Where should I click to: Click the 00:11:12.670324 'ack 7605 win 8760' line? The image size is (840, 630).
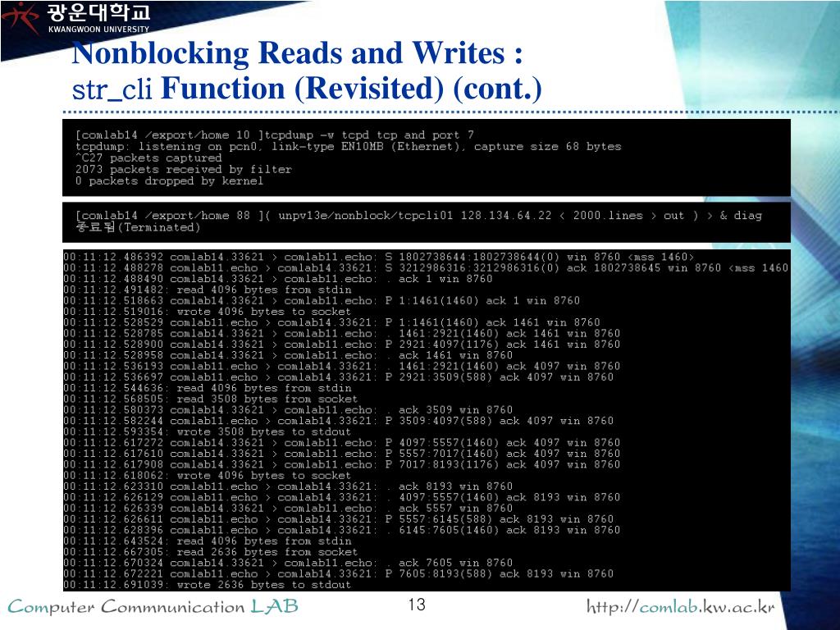pyautogui.click(x=288, y=563)
